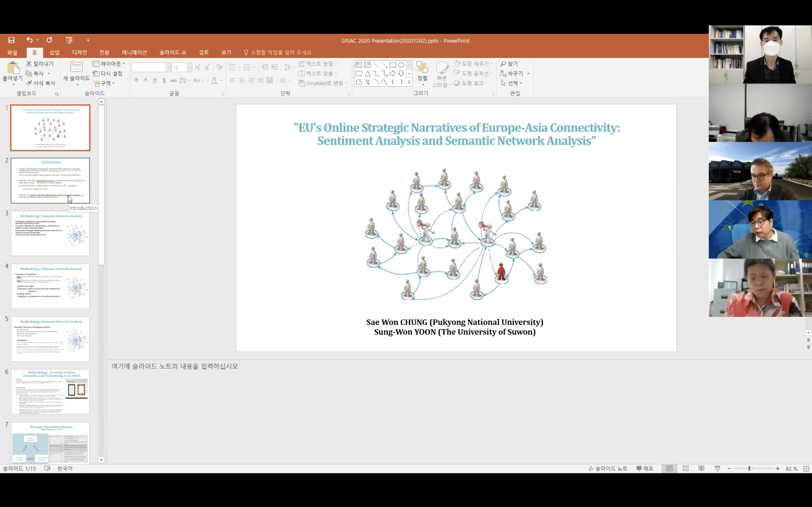
Task: Click the Undo arrow icon
Action: point(30,40)
